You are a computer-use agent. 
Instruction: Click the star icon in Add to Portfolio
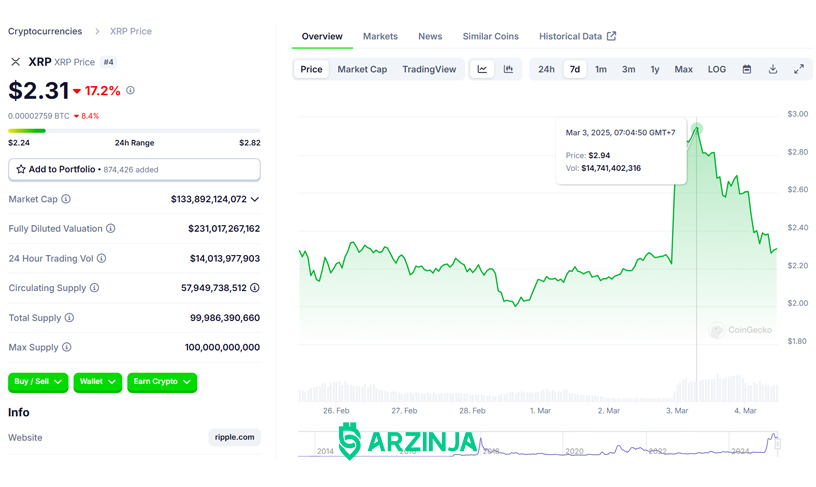point(21,169)
